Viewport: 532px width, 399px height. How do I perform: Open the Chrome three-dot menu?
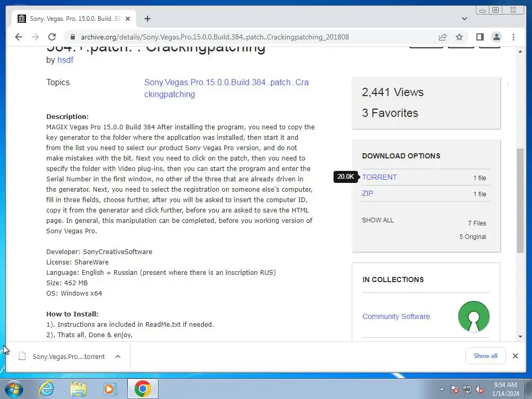(513, 37)
